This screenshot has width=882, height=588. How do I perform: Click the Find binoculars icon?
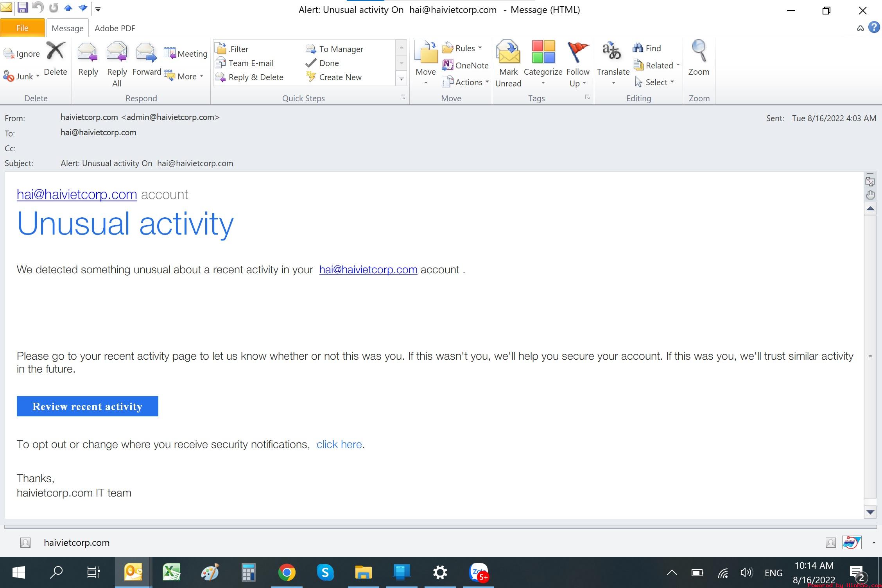coord(638,48)
